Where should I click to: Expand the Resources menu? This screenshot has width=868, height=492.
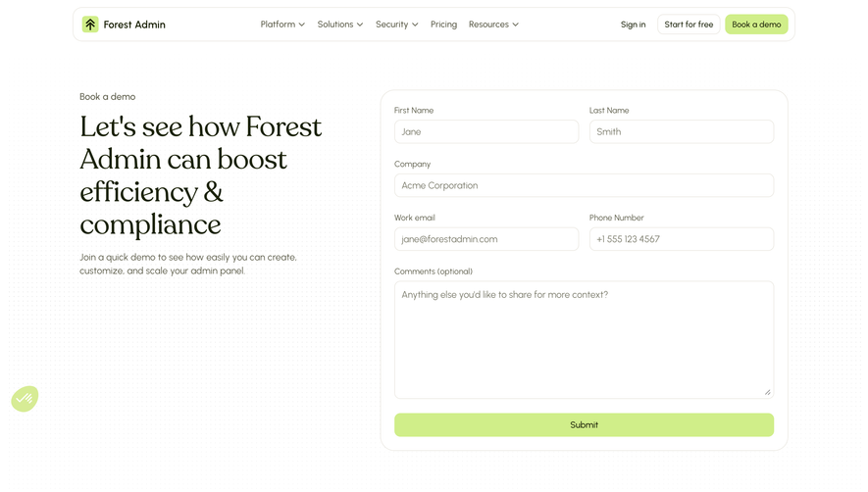point(493,25)
